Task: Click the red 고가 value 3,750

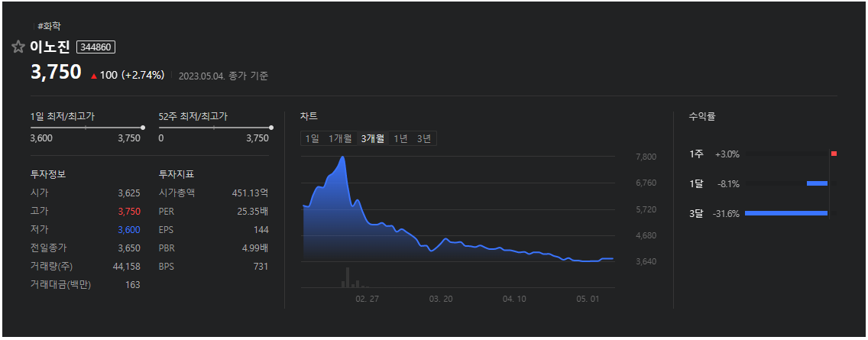Action: pyautogui.click(x=129, y=212)
